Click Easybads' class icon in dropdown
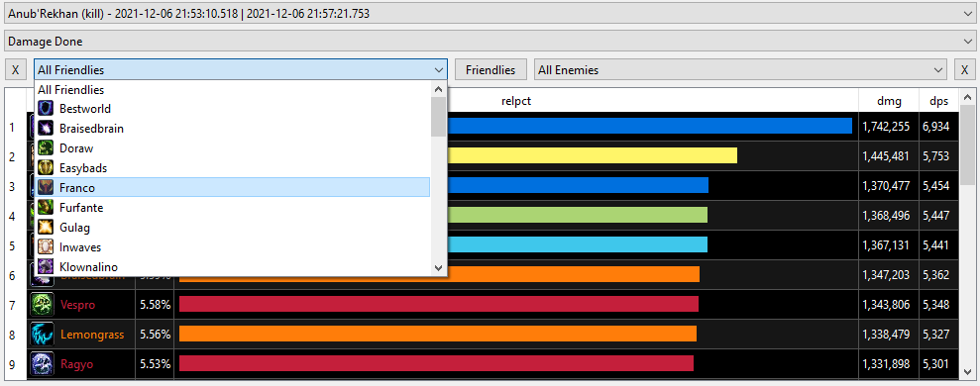Viewport: 980px width, 386px height. [x=46, y=168]
